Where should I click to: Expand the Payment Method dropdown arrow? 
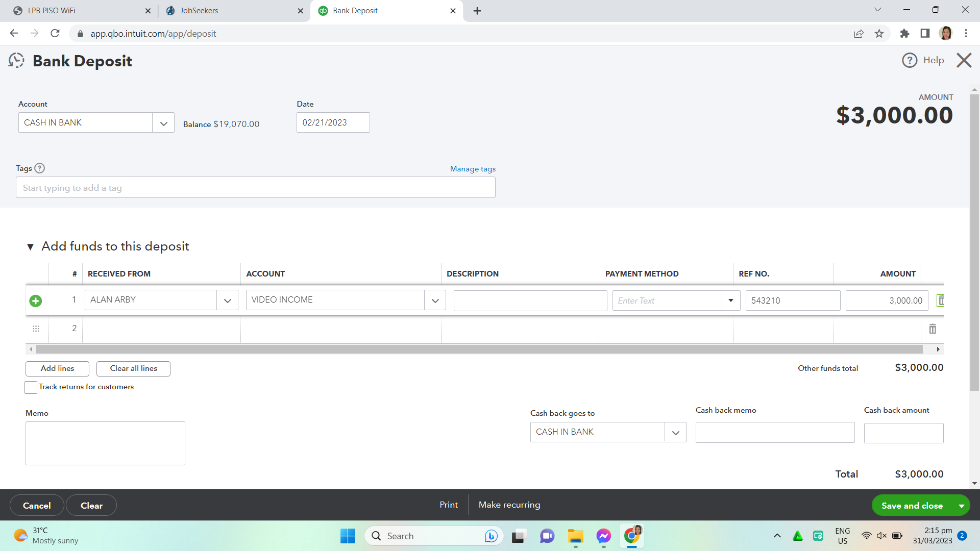730,300
